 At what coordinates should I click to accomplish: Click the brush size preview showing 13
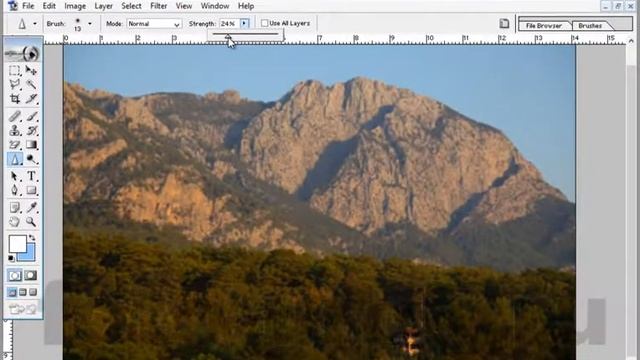click(x=78, y=24)
